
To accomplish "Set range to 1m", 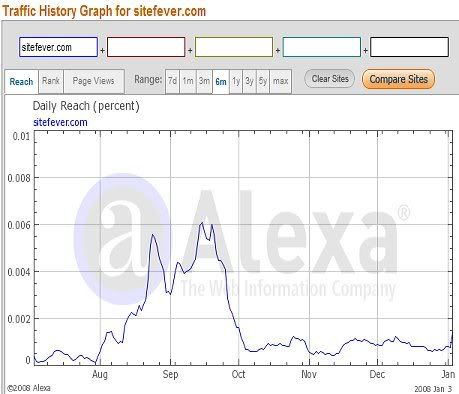I will coord(188,81).
